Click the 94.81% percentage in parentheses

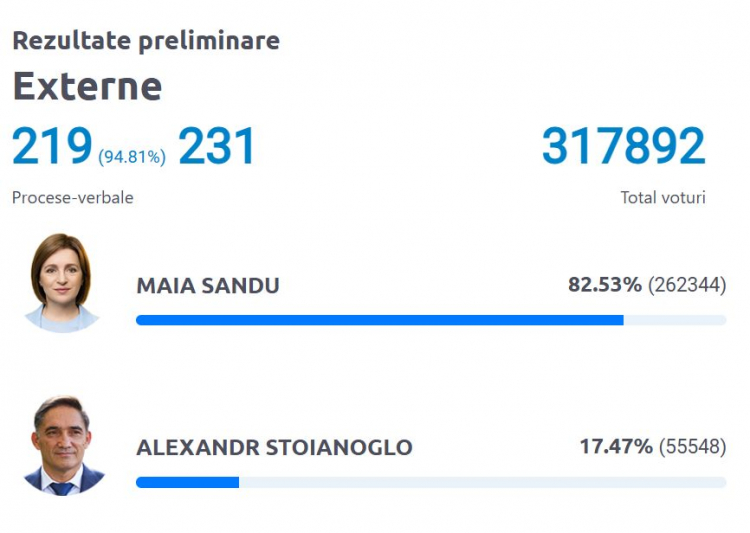click(x=132, y=156)
